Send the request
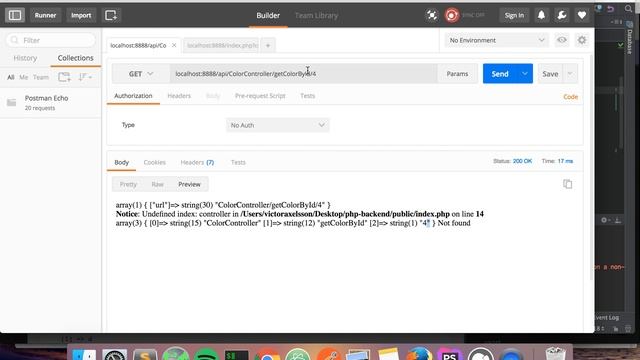640x360 pixels. [x=500, y=73]
